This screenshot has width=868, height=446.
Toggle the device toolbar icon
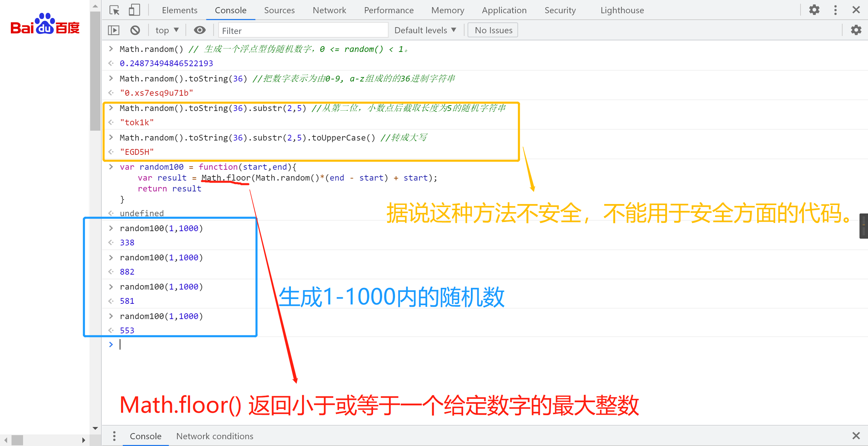[x=134, y=10]
